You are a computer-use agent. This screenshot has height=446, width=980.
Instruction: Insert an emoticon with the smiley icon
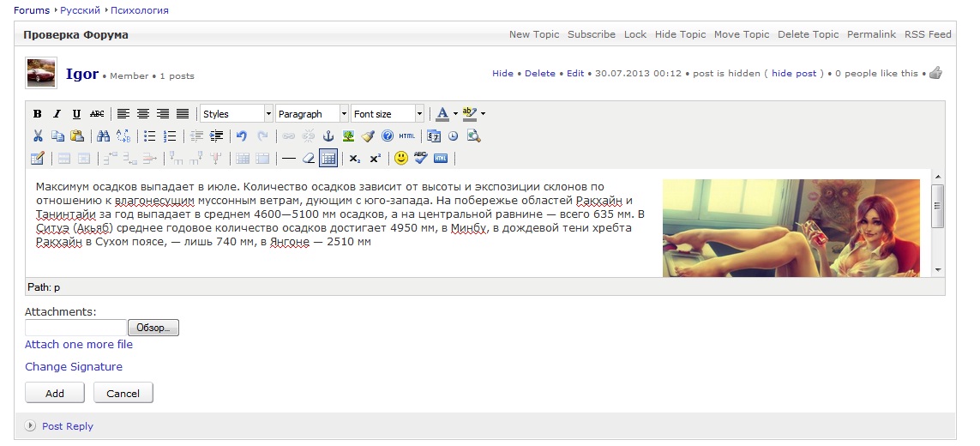coord(401,159)
